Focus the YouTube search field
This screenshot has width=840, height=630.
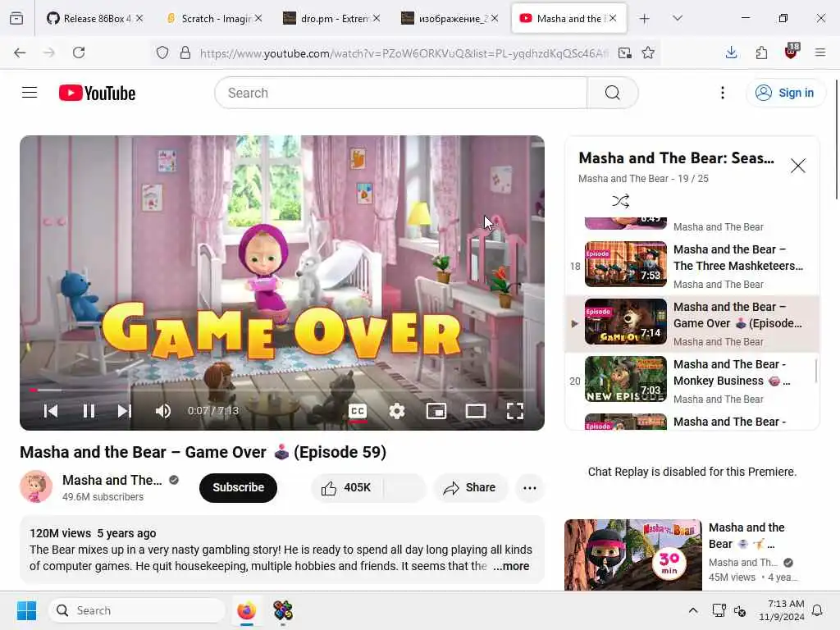(x=400, y=93)
